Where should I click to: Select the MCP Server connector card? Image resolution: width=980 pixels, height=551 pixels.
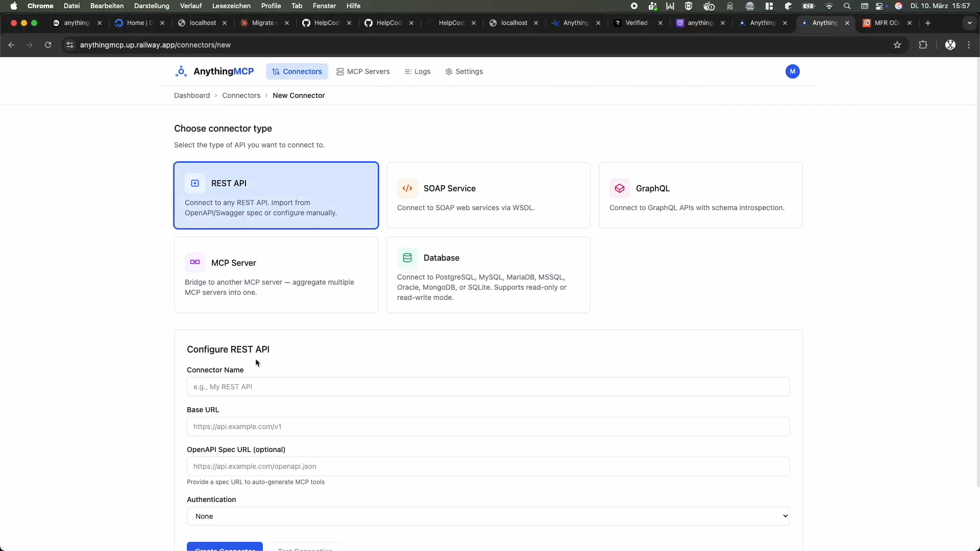(276, 275)
